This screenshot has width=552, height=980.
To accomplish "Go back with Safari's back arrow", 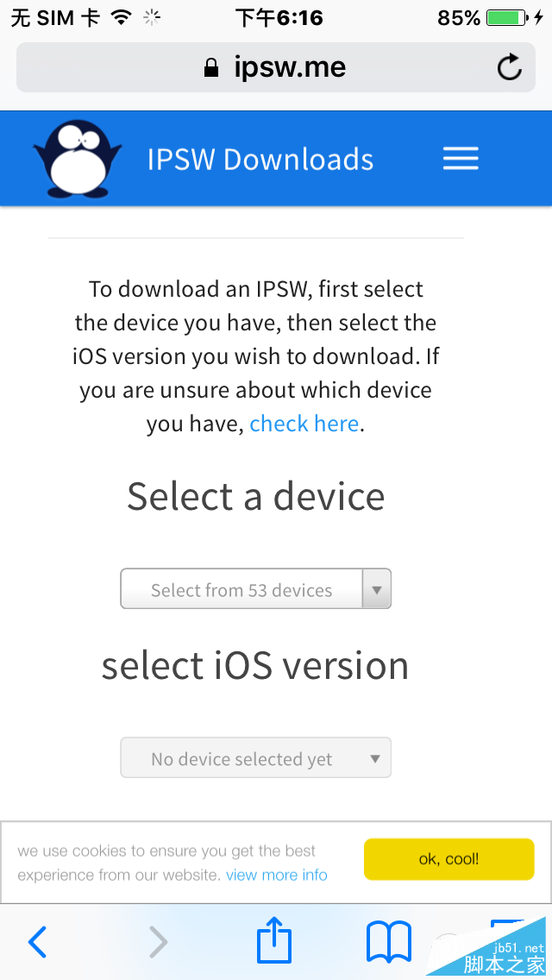I will [37, 942].
